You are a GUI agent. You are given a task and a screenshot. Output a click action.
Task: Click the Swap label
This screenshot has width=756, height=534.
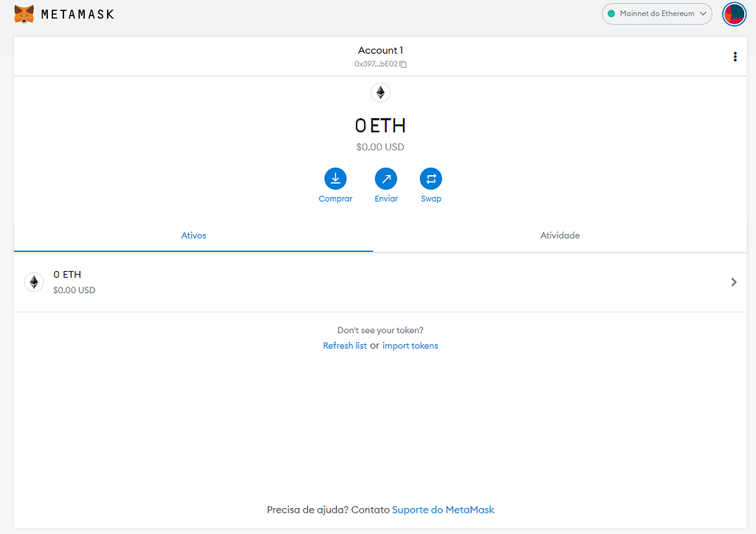(430, 199)
